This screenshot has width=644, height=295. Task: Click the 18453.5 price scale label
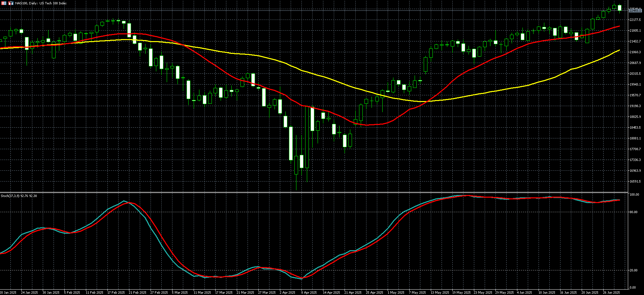coord(635,128)
